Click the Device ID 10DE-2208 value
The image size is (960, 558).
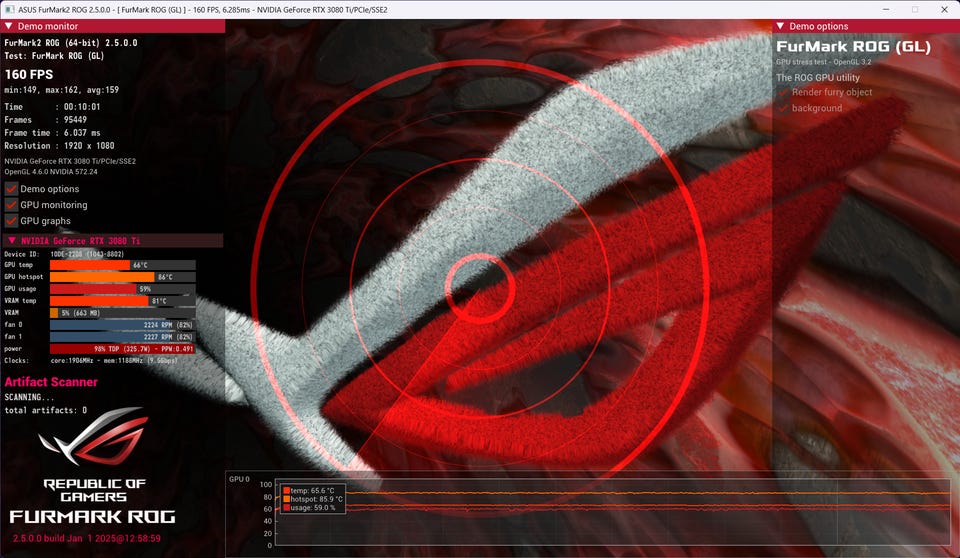87,254
